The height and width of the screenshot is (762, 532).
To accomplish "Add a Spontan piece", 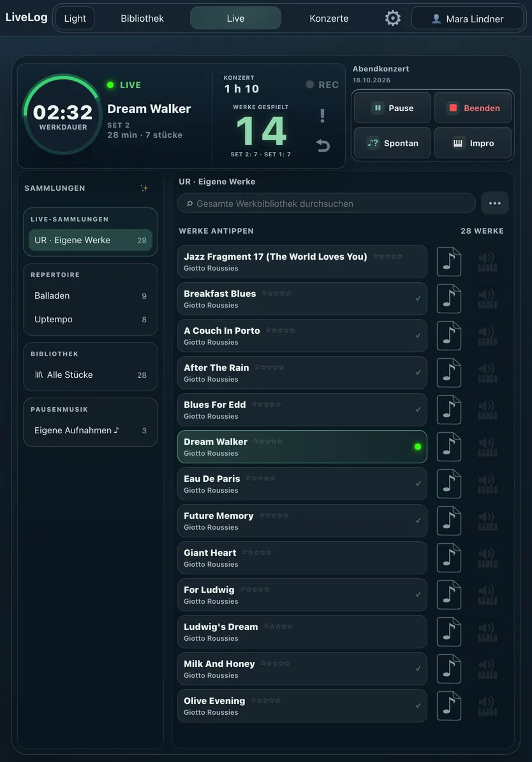I will 392,143.
